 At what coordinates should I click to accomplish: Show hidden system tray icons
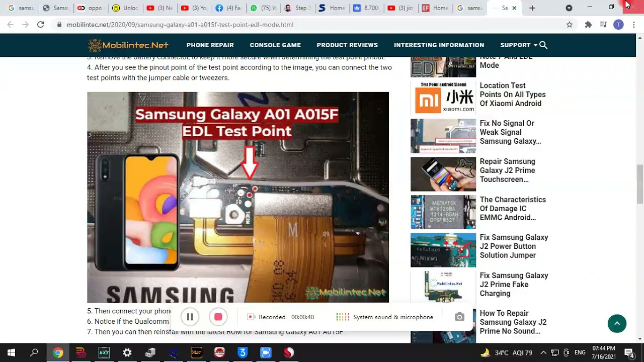pos(543,352)
